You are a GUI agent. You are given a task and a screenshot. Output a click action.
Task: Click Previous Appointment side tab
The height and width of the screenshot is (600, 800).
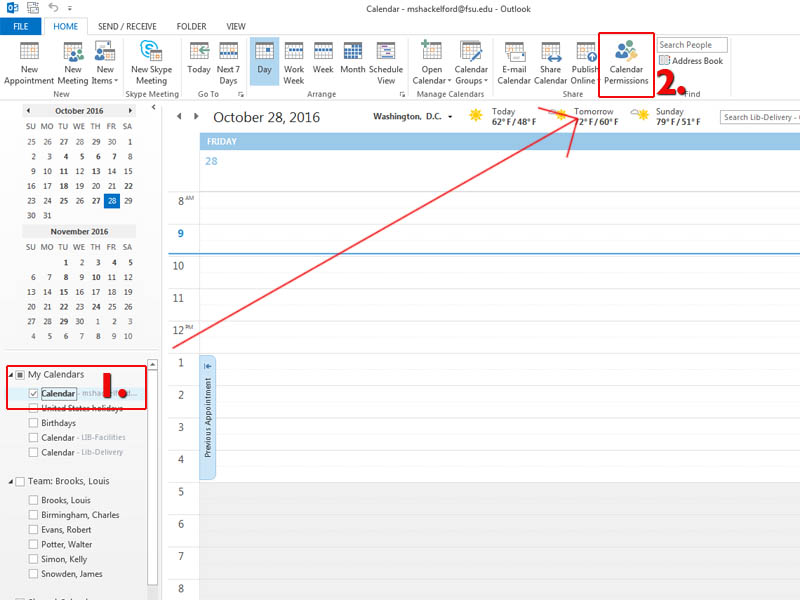tap(208, 417)
